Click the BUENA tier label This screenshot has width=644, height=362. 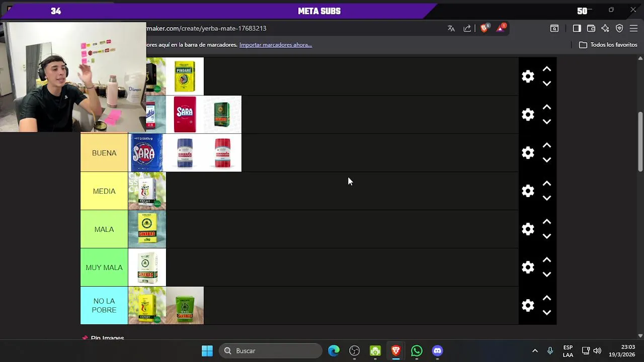pos(104,153)
